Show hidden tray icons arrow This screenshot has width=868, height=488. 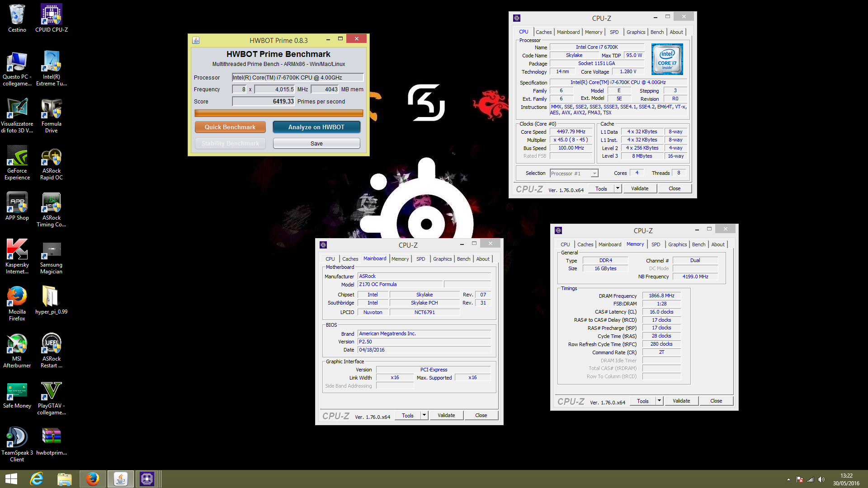788,479
